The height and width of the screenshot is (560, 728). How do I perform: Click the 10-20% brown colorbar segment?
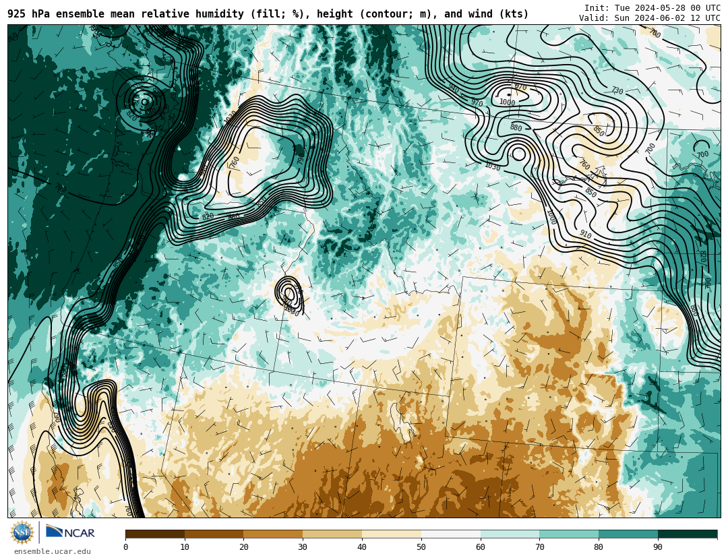[x=214, y=534]
